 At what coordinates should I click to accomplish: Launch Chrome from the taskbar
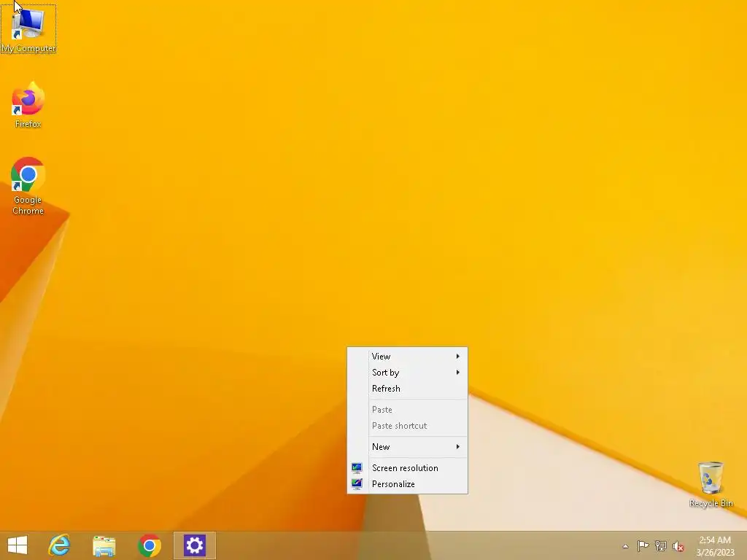coord(150,545)
